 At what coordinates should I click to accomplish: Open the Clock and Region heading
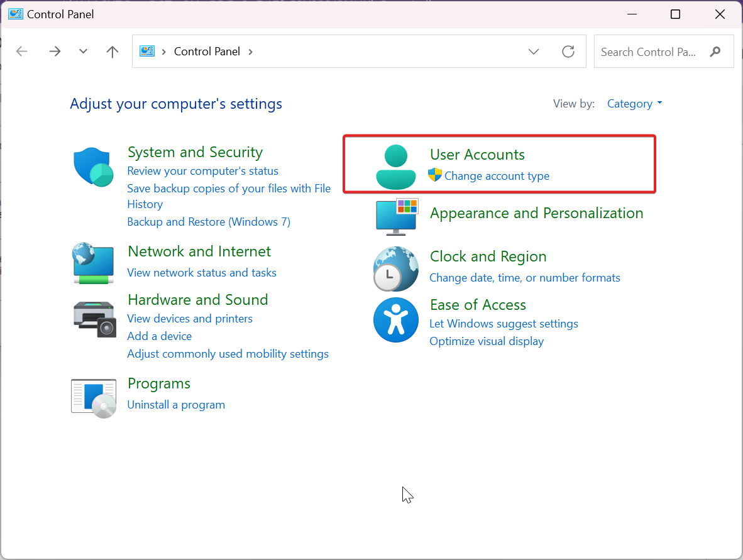[x=488, y=256]
